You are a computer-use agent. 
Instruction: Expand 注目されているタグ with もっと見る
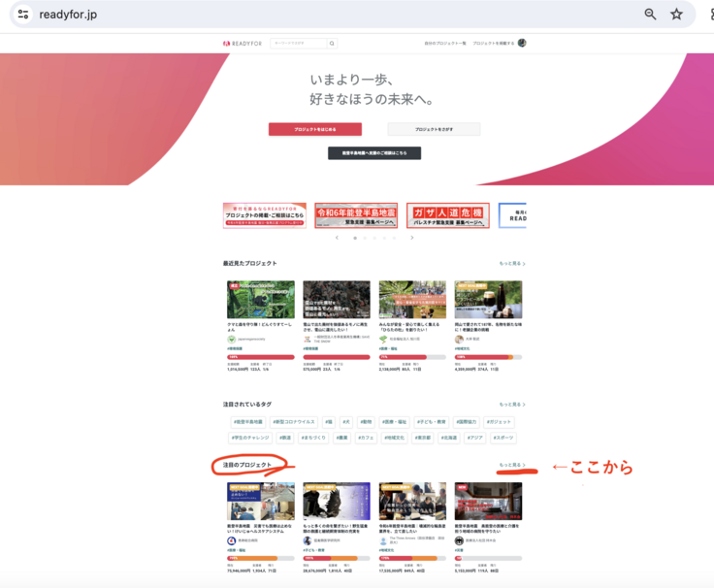point(512,404)
